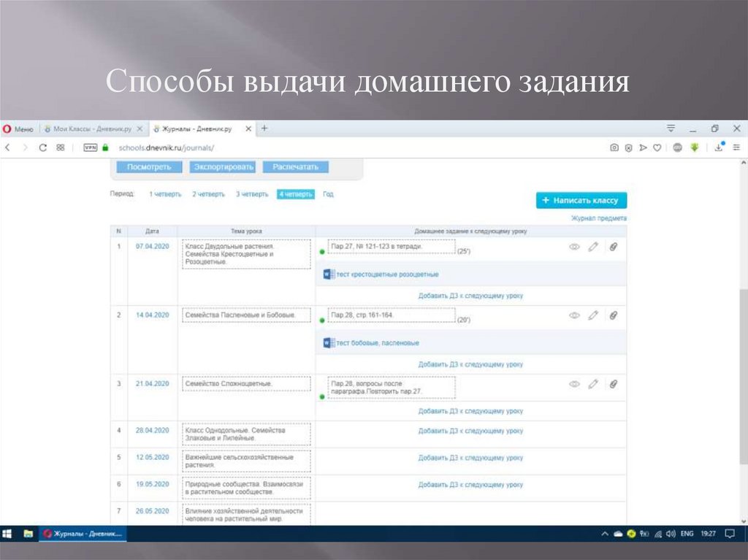Image resolution: width=748 pixels, height=560 pixels.
Task: View homework for 14.04.2020 eye icon
Action: click(574, 315)
